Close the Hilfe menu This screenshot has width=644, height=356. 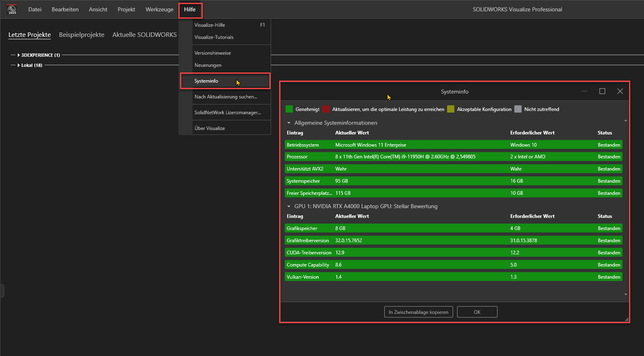(190, 9)
